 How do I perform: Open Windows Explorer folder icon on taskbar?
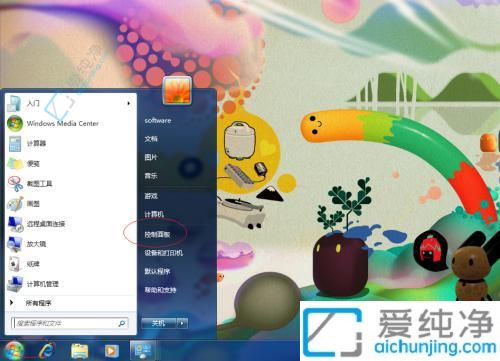pos(79,351)
